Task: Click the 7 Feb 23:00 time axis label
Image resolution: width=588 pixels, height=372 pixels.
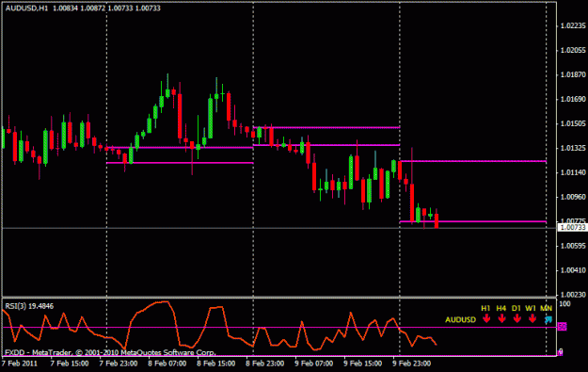Action: (x=119, y=364)
